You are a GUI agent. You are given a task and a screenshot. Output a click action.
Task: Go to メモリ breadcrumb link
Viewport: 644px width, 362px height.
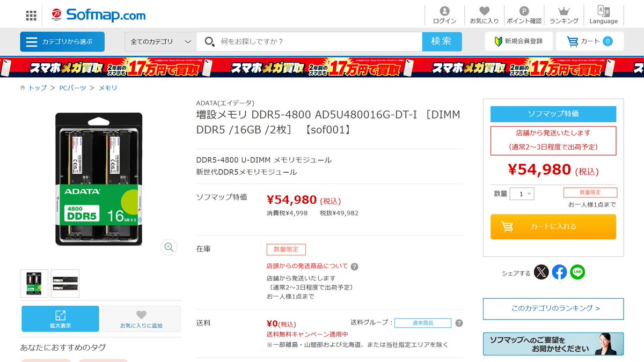coord(107,87)
